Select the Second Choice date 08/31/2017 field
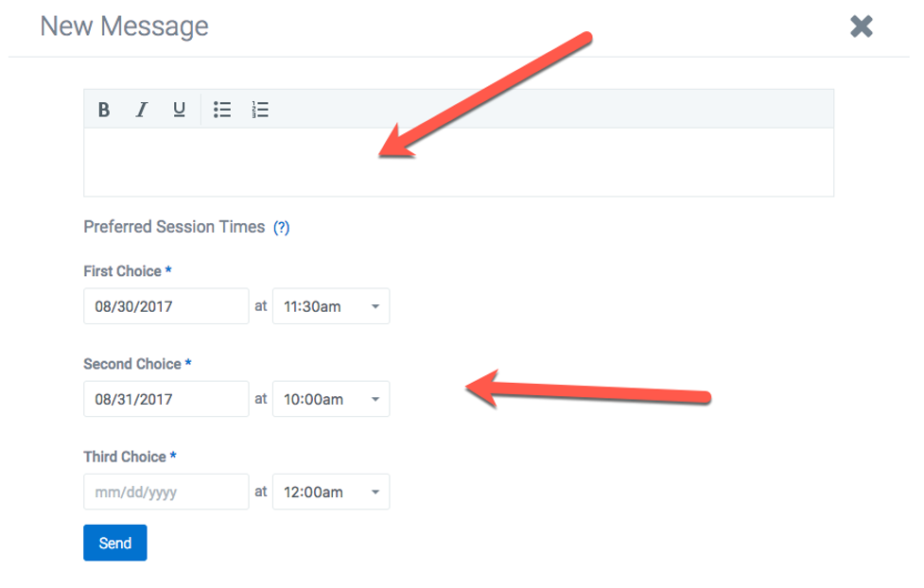 [166, 399]
